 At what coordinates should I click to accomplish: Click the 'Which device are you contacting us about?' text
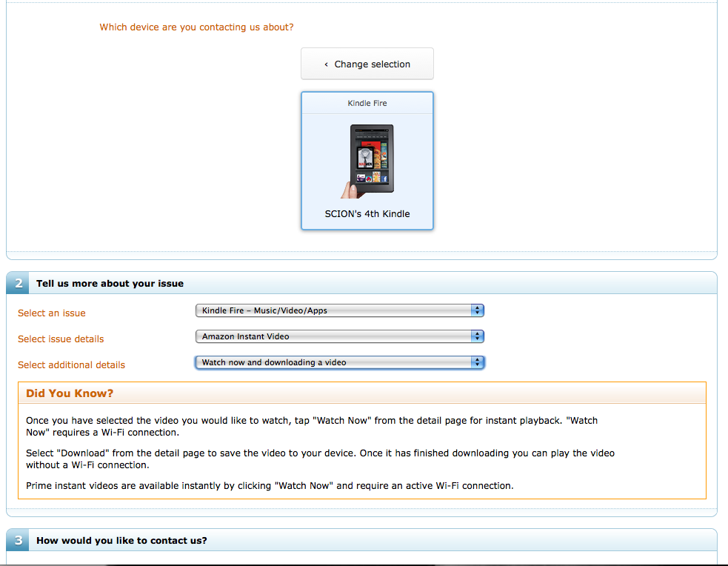pyautogui.click(x=196, y=27)
